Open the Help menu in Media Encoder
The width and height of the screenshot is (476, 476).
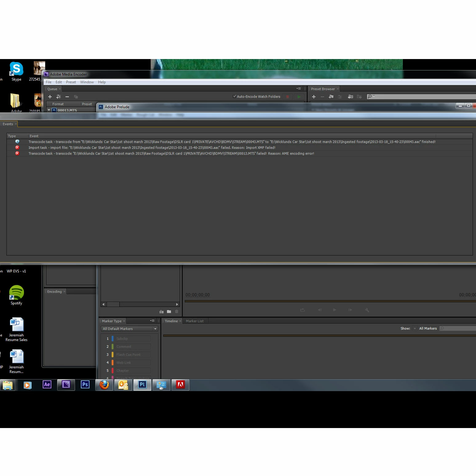point(102,82)
